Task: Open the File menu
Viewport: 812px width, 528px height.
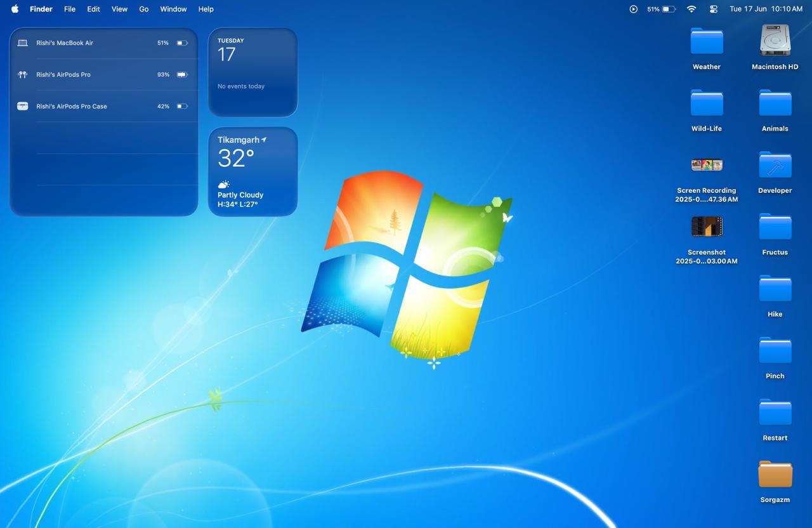Action: [70, 9]
